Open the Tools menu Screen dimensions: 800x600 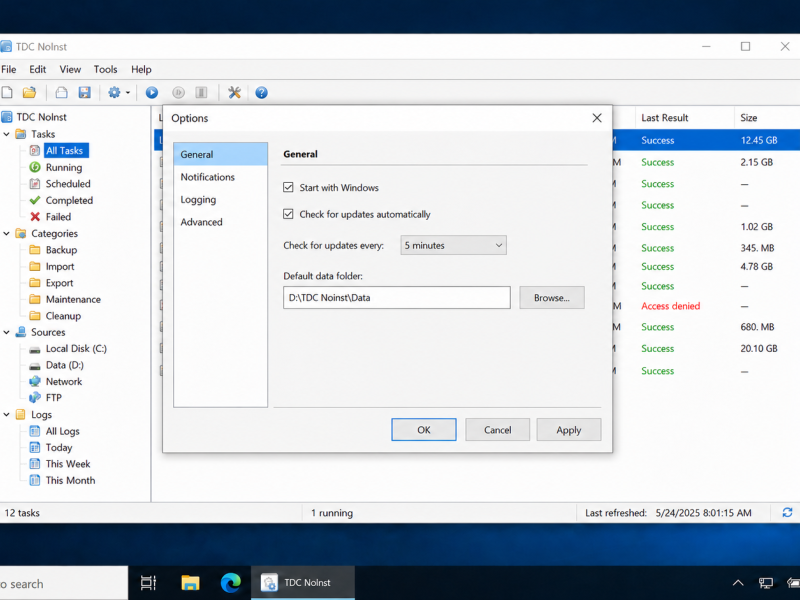click(x=105, y=69)
